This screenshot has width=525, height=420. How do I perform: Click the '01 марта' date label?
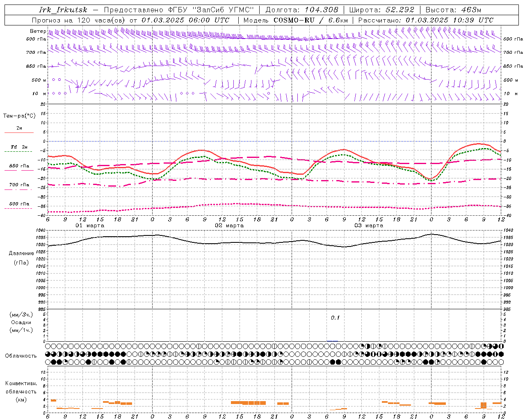(90, 226)
